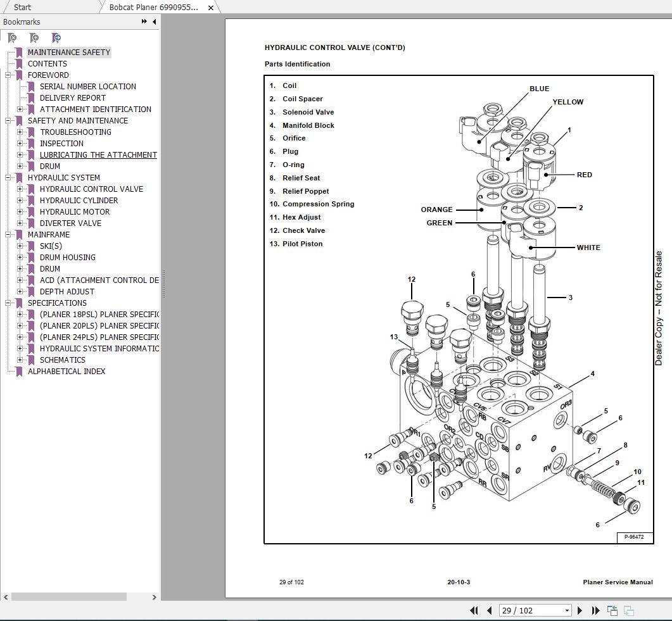Select the MAINTENANCE SAFETY bookmark
This screenshot has height=621, width=672.
coord(70,52)
